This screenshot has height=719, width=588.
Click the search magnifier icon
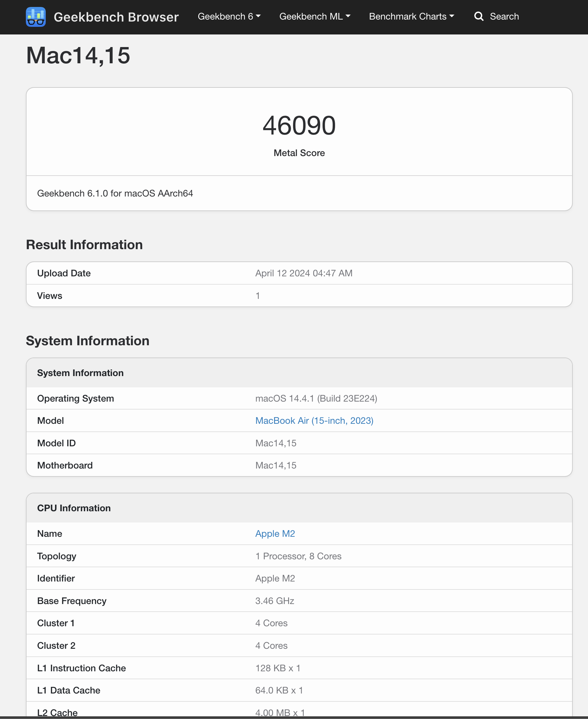pos(479,16)
